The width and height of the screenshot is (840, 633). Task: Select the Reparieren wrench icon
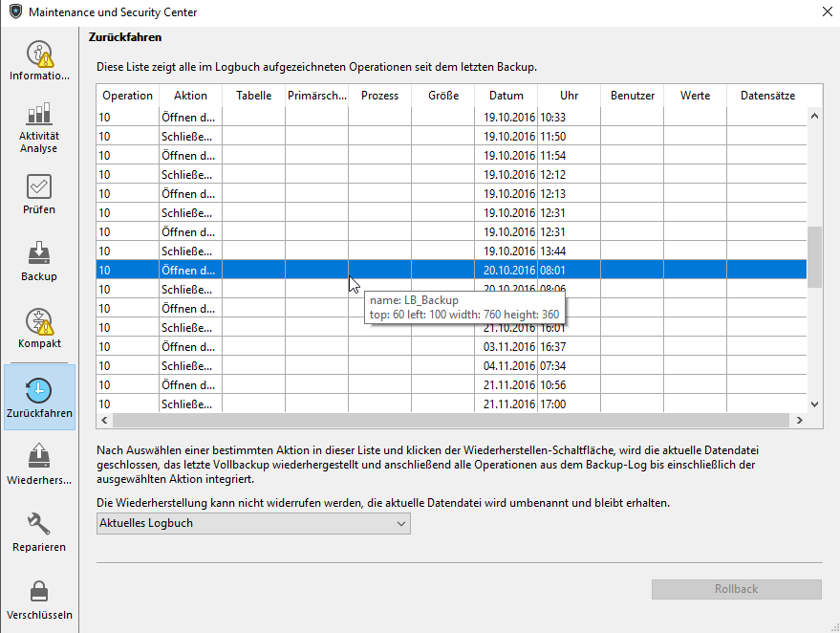pos(39,523)
